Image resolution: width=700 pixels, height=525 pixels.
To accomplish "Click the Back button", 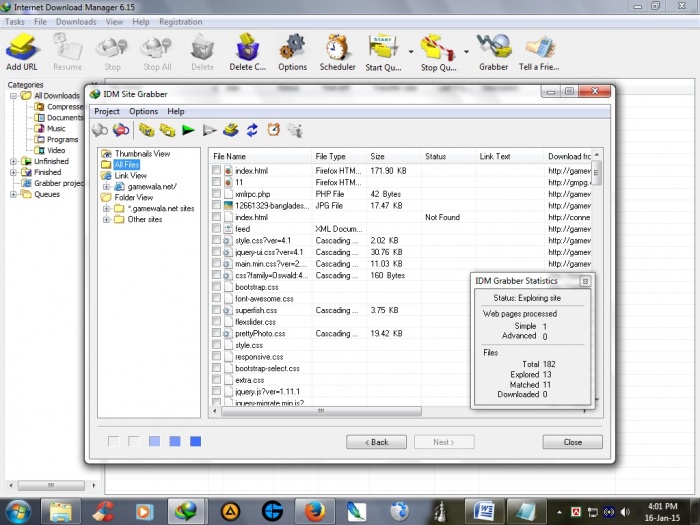I will [376, 441].
